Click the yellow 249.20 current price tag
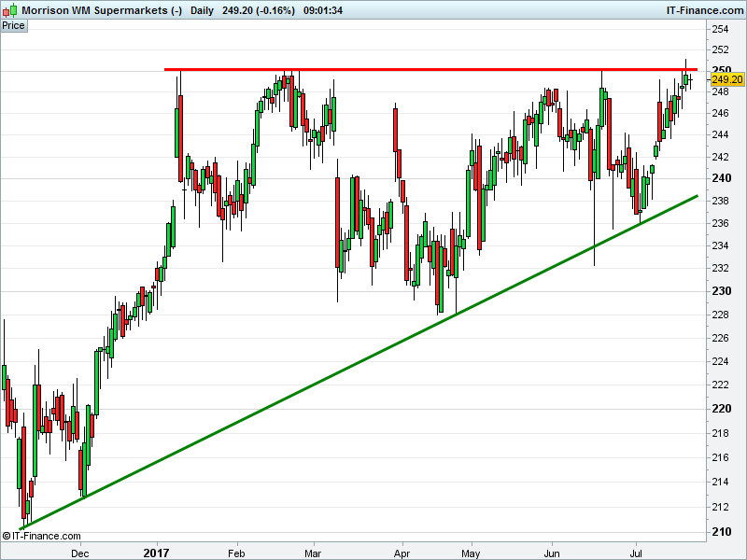The image size is (747, 560). coord(727,79)
